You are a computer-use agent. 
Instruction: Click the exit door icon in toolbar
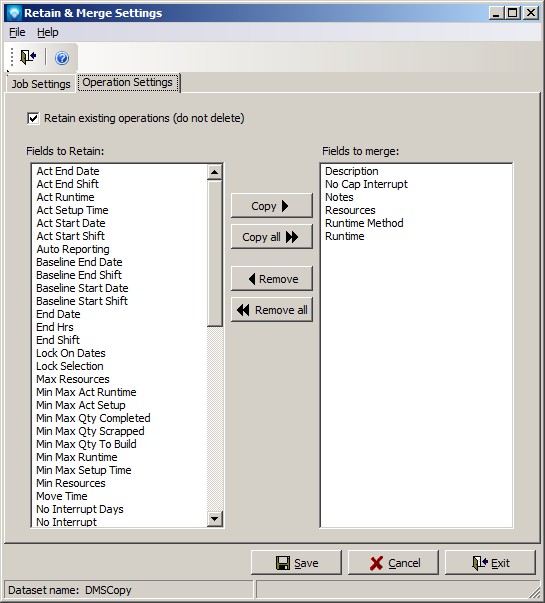click(x=28, y=58)
